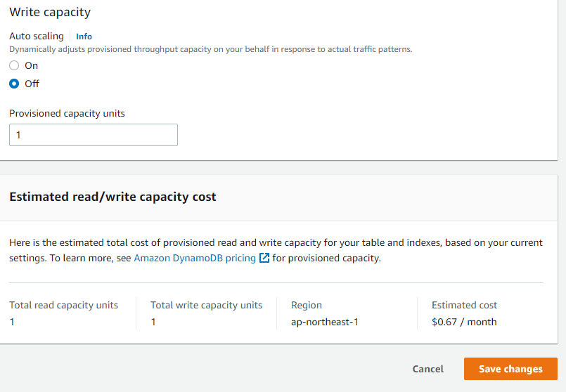
Task: Click the Region column label
Action: click(x=307, y=305)
